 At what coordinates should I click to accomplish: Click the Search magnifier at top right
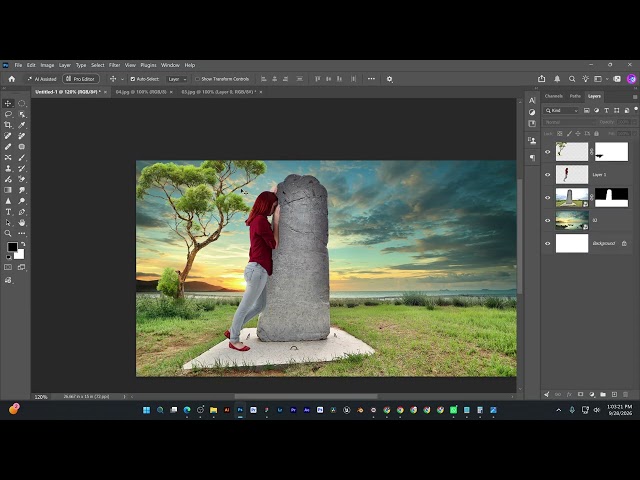[572, 79]
